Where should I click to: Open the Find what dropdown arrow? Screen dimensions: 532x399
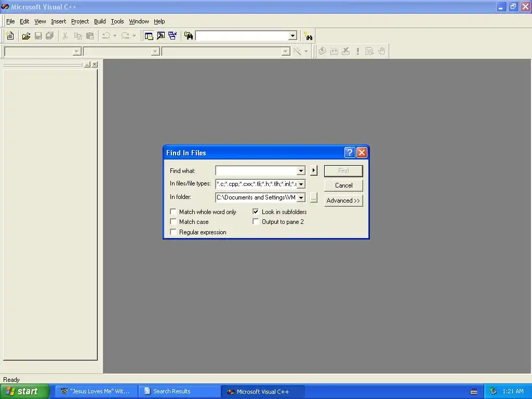pyautogui.click(x=301, y=170)
